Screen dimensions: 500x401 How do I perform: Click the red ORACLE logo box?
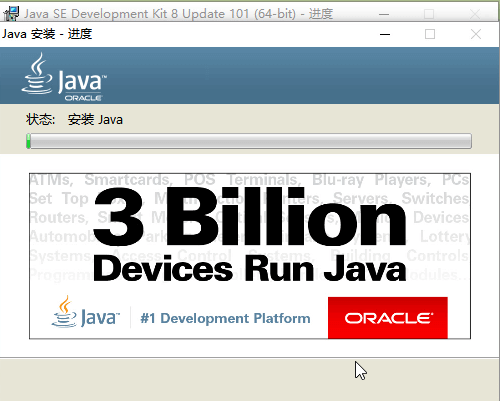tap(388, 318)
